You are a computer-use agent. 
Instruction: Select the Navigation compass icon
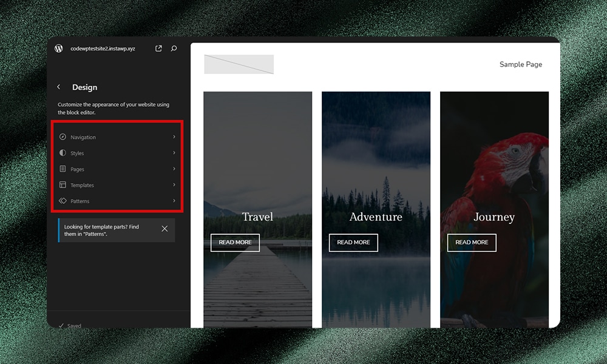coord(63,136)
